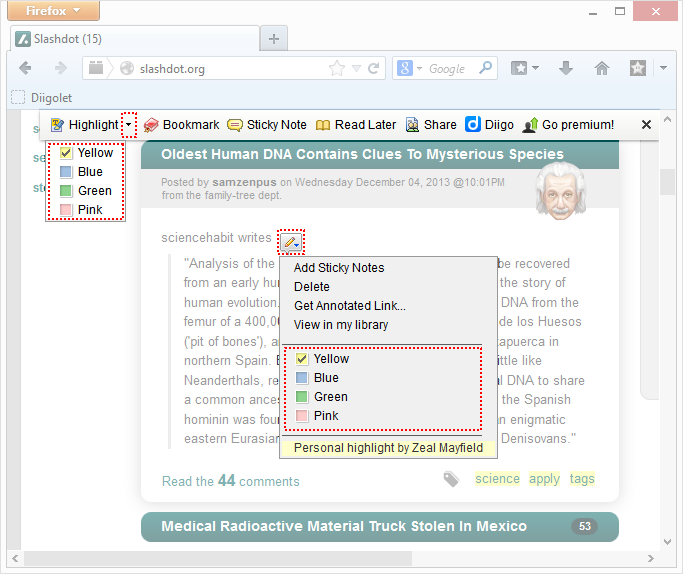Click the Highlight pen icon in Diigo toolbar
The width and height of the screenshot is (683, 574).
click(57, 125)
